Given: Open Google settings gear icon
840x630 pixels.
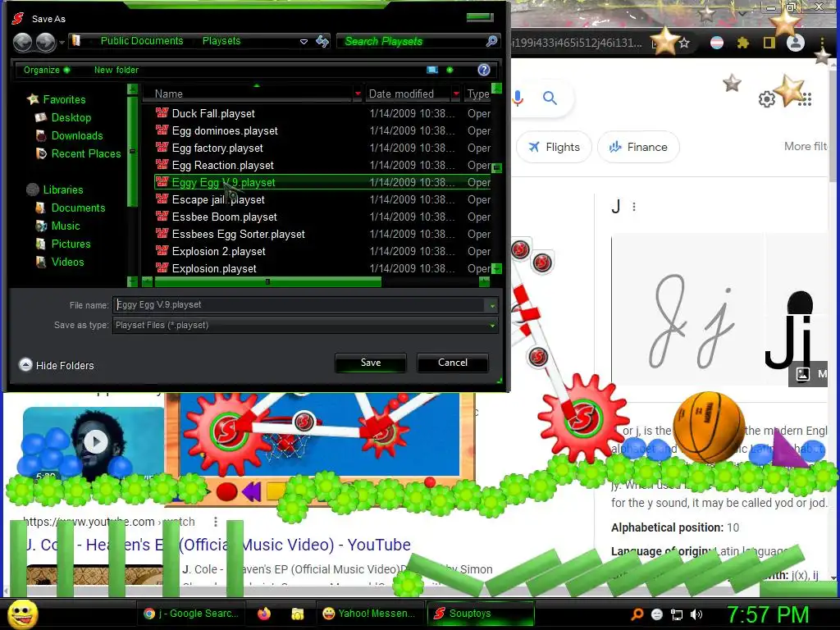Looking at the screenshot, I should tap(767, 99).
